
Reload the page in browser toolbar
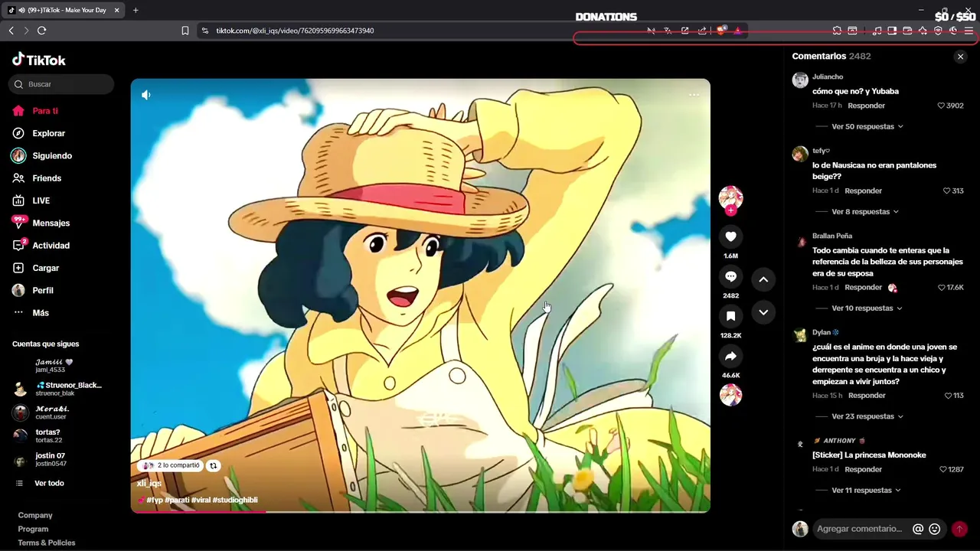[41, 31]
